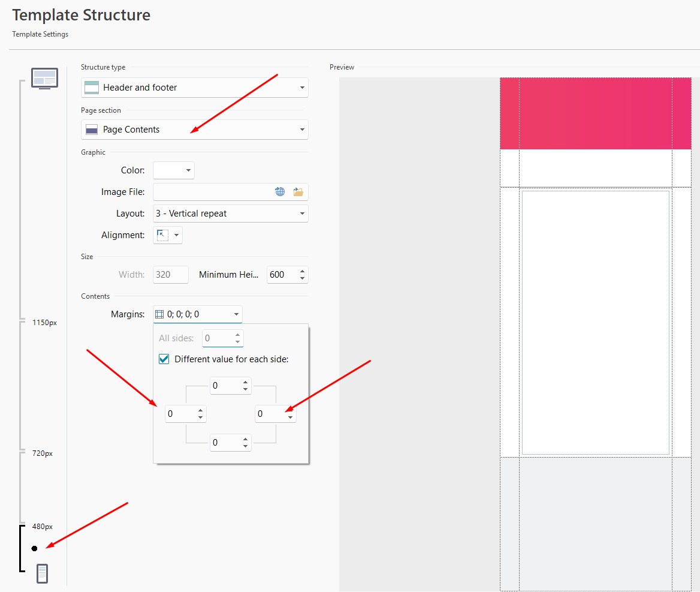The height and width of the screenshot is (592, 700).
Task: Click the white page contents area in preview
Action: (596, 323)
